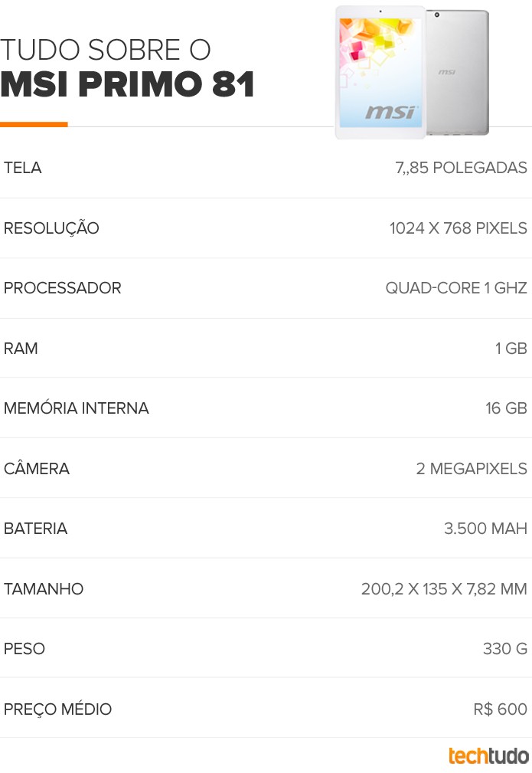Click the 2 MEGAPIXELS camera value
Viewport: 532px width, 773px height.
point(472,468)
